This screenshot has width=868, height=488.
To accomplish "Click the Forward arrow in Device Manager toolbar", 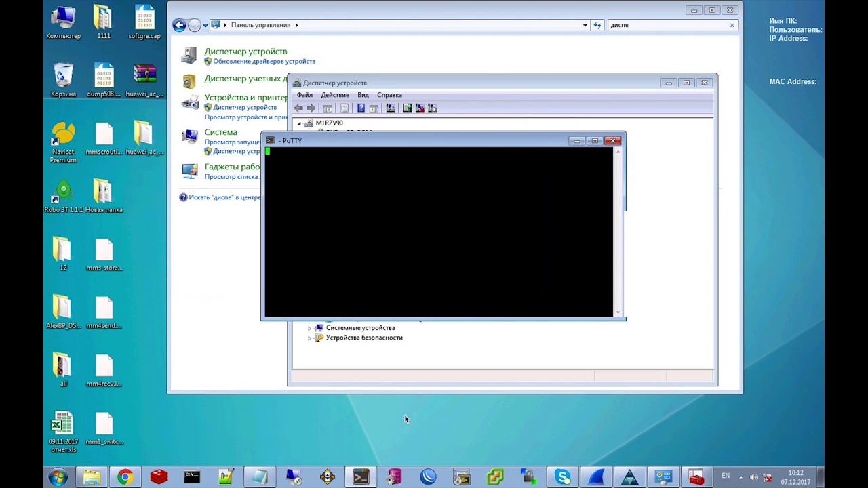I will coord(311,108).
